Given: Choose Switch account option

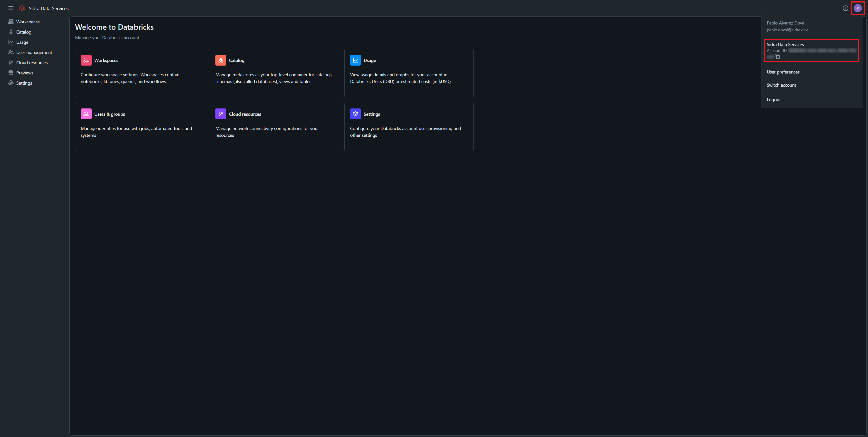Looking at the screenshot, I should (x=781, y=85).
